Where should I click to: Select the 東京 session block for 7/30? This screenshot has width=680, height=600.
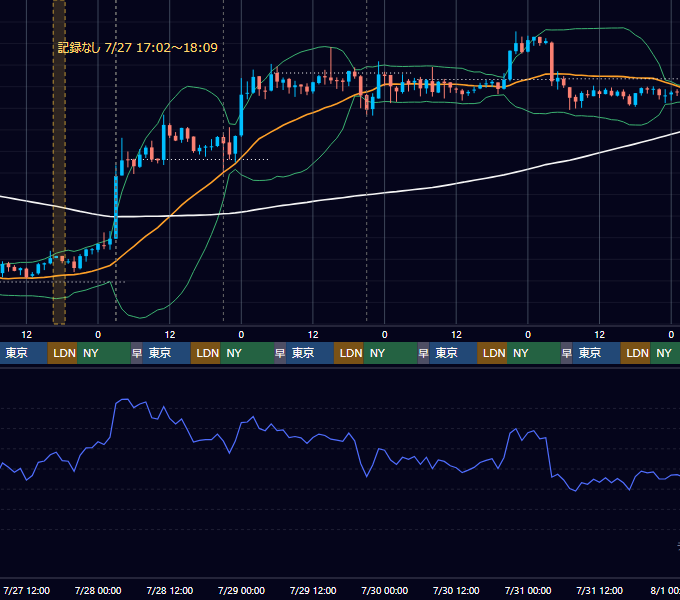pyautogui.click(x=453, y=353)
